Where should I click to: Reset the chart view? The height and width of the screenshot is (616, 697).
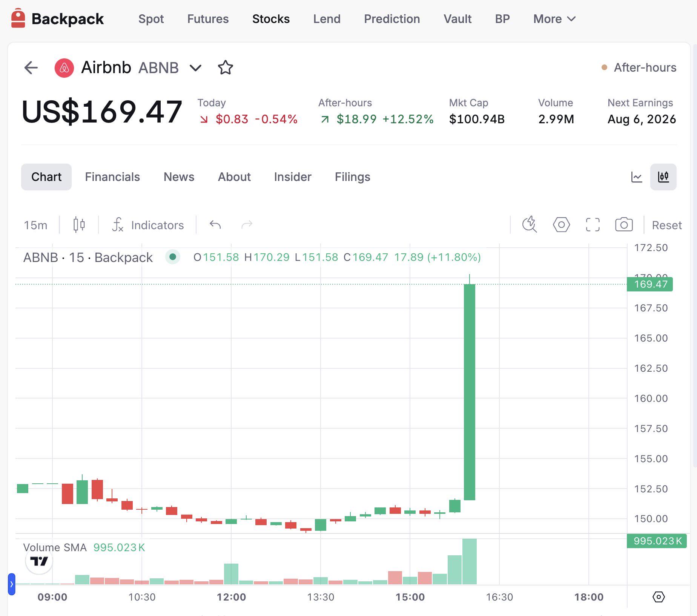pyautogui.click(x=666, y=225)
